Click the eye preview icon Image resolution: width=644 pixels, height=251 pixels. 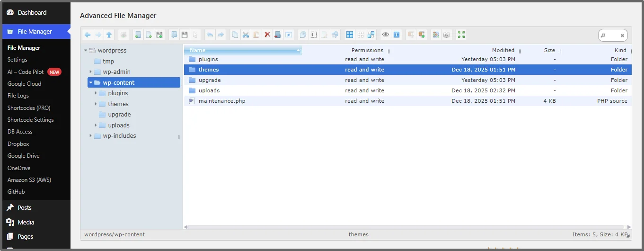pos(386,35)
